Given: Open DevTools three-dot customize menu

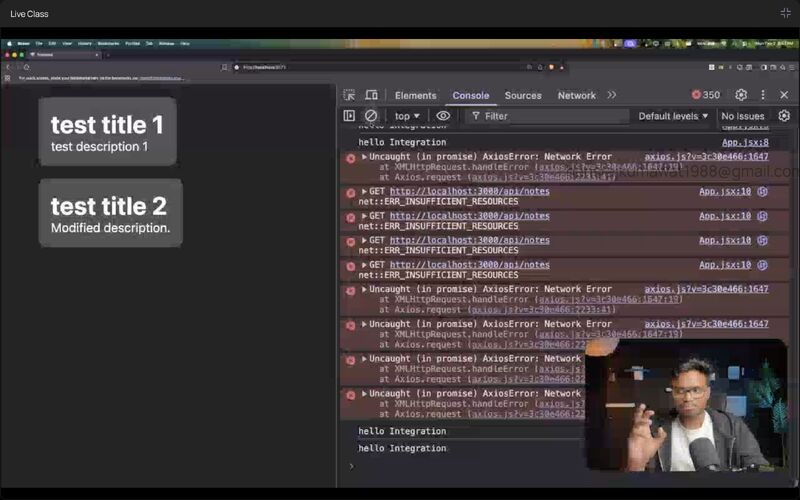Looking at the screenshot, I should [763, 95].
